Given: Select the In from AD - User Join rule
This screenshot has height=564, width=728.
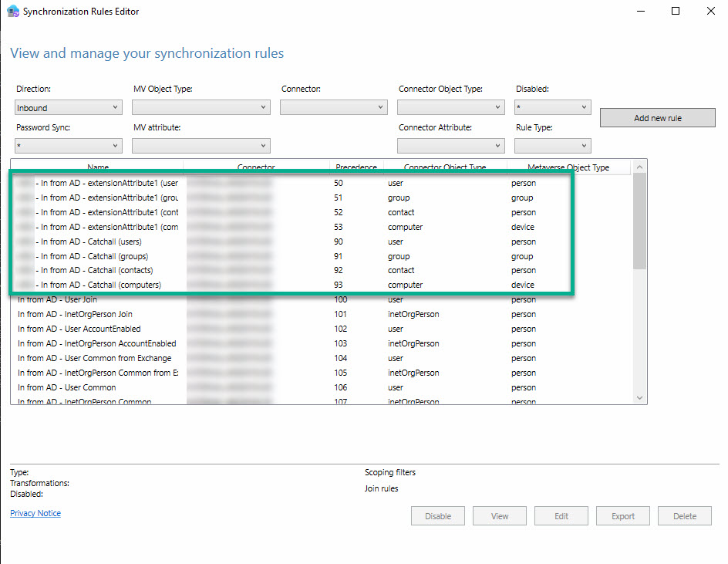Looking at the screenshot, I should 58,299.
